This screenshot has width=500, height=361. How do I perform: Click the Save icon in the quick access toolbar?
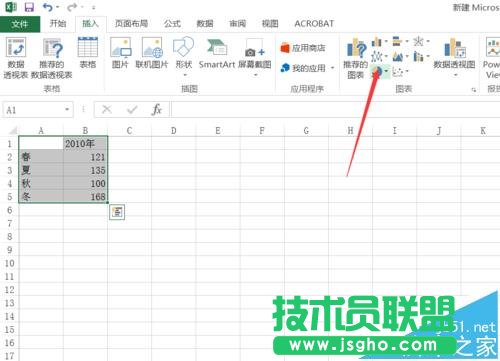[x=29, y=7]
